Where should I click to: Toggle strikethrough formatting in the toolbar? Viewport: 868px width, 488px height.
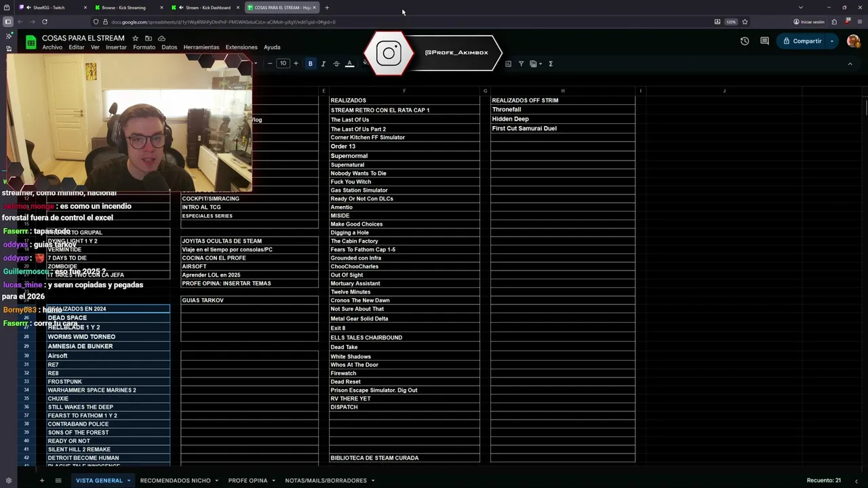(x=336, y=64)
